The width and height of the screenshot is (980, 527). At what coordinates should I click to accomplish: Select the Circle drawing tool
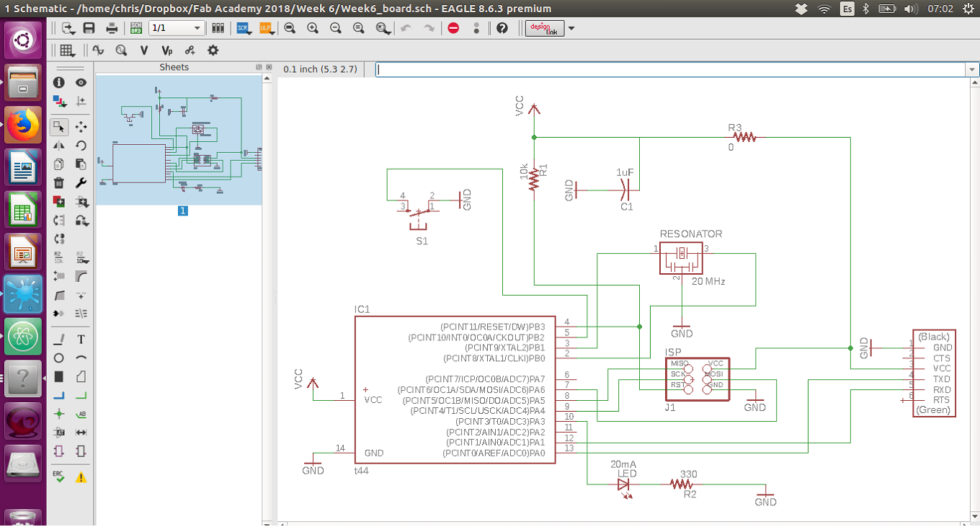coord(59,358)
